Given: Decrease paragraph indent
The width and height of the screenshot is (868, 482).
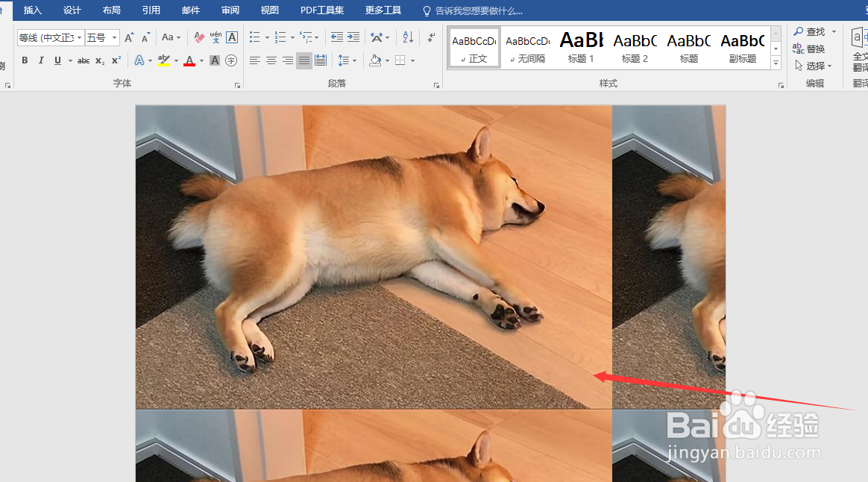Looking at the screenshot, I should (336, 37).
